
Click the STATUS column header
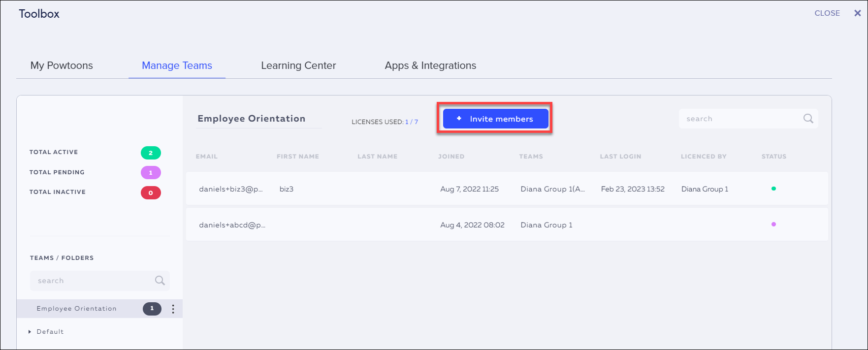[x=774, y=157]
